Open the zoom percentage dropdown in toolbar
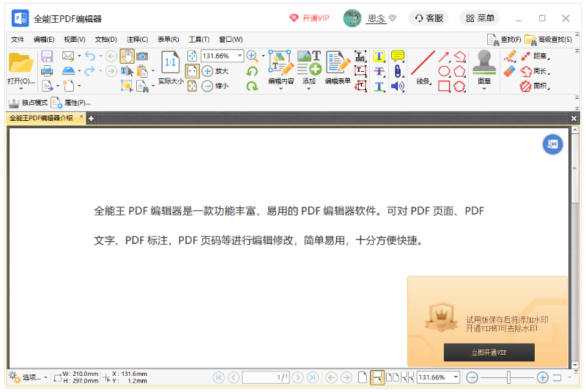Image resolution: width=586 pixels, height=392 pixels. (240, 56)
